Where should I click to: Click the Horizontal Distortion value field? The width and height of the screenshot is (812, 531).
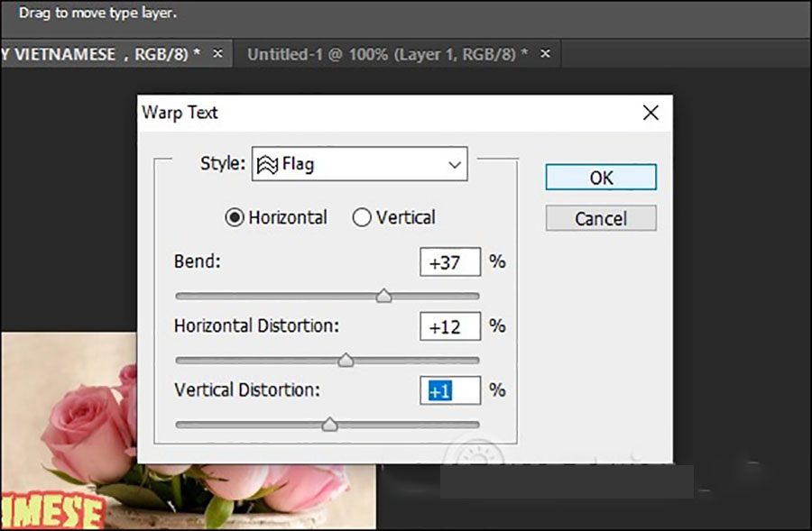pos(450,326)
